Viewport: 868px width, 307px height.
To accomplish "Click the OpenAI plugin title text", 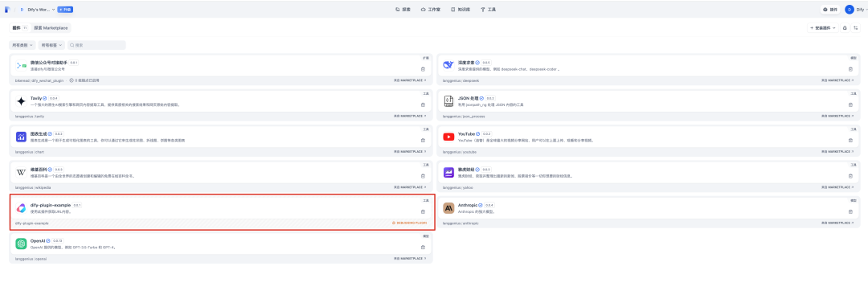I will [x=37, y=240].
